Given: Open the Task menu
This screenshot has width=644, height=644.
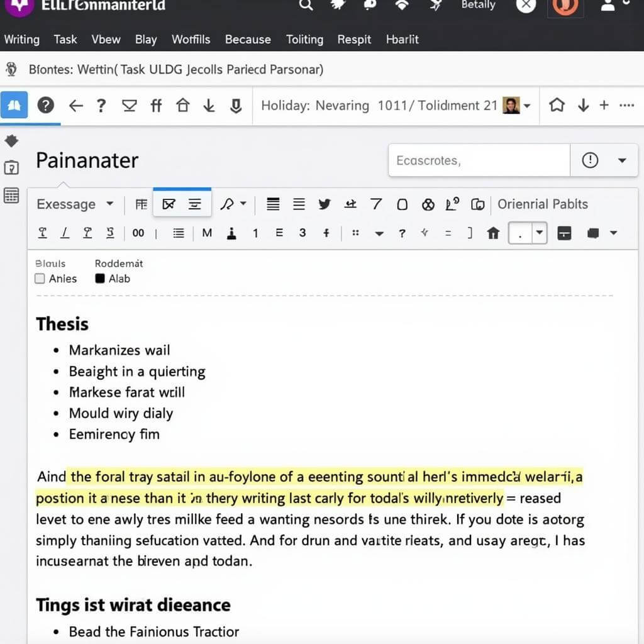Looking at the screenshot, I should 65,40.
